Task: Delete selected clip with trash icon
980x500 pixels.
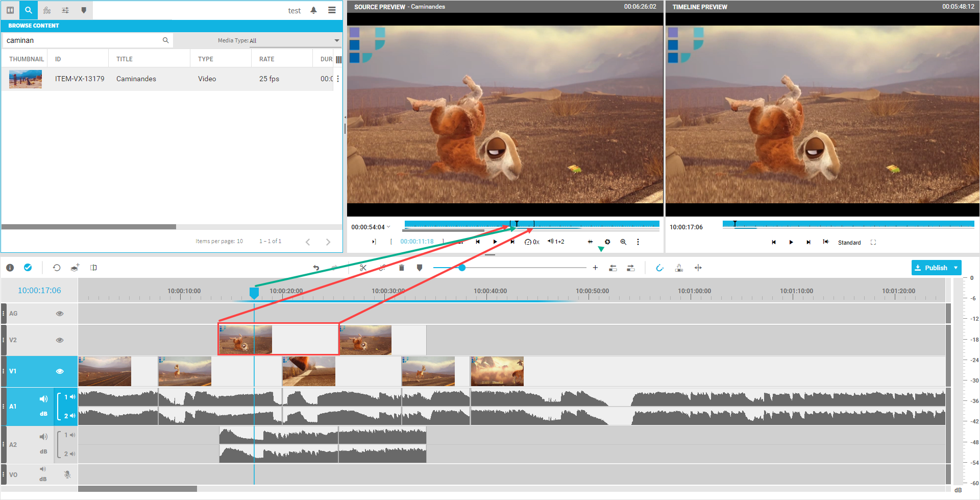Action: point(401,268)
